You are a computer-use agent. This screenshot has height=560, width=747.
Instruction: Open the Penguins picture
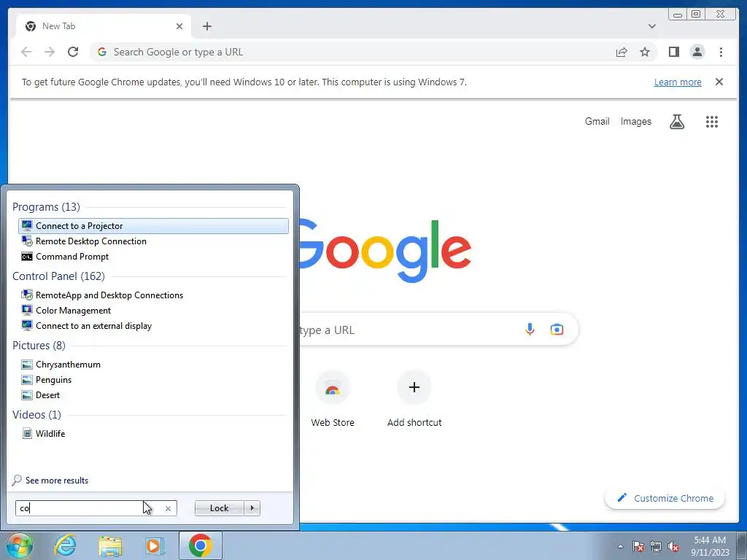[153, 379]
